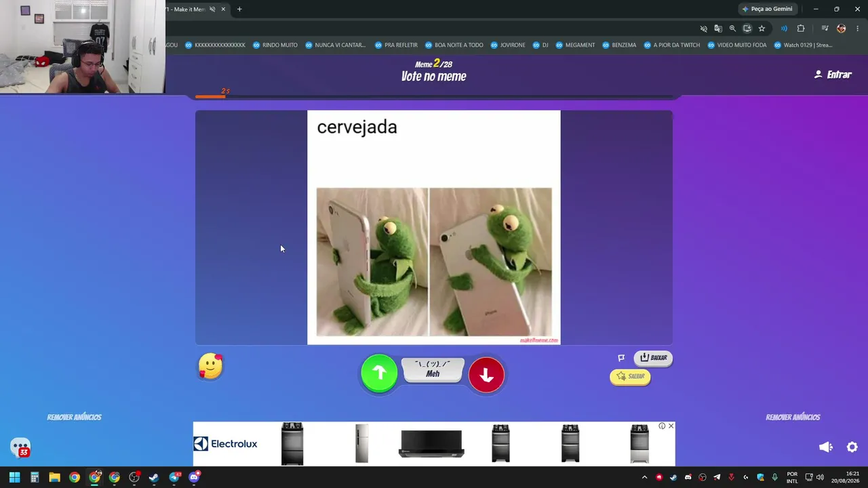Close the Make it Meme browser tab
Viewport: 868px width, 488px height.
coord(223,9)
